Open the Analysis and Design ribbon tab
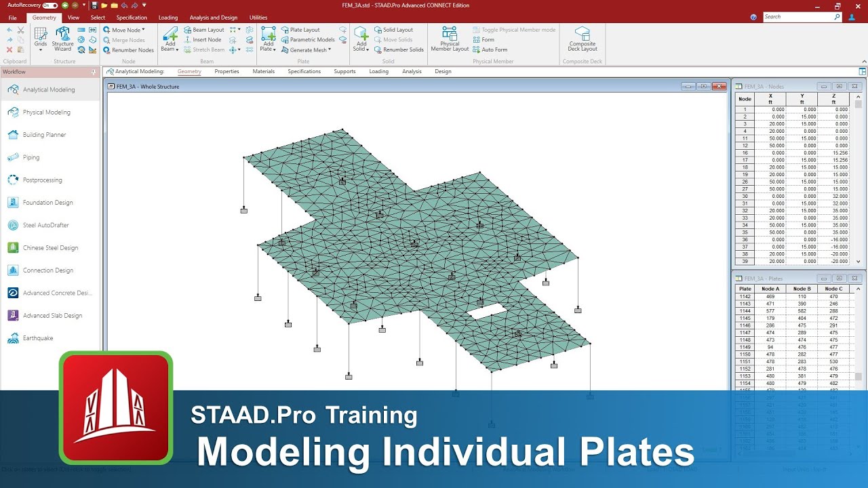Image resolution: width=868 pixels, height=488 pixels. coord(214,18)
